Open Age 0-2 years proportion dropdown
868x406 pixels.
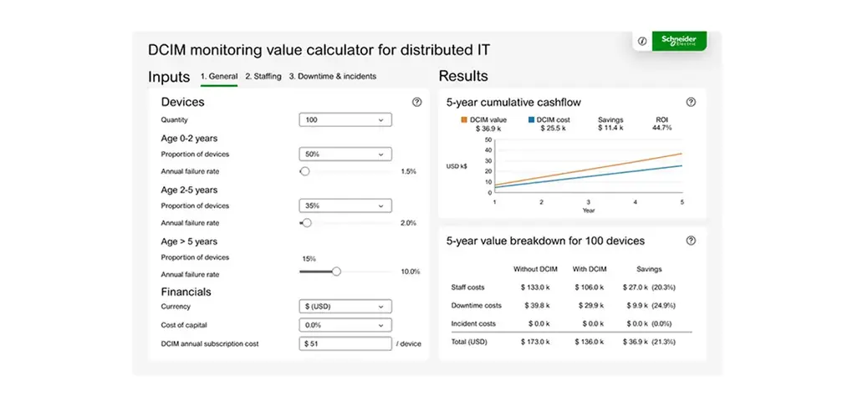(x=345, y=155)
